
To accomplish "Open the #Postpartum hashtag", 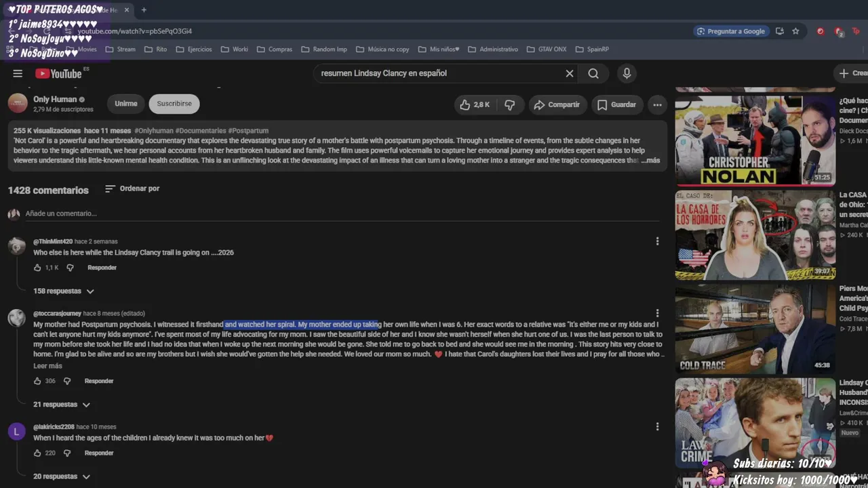I will click(x=248, y=131).
